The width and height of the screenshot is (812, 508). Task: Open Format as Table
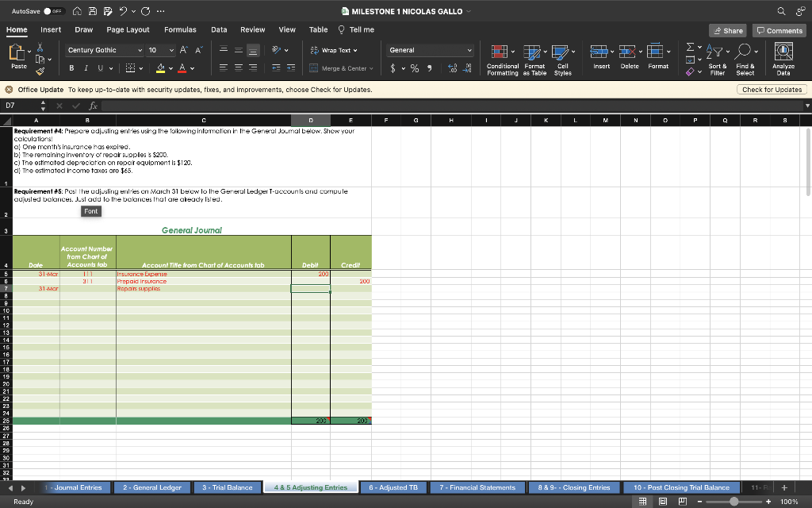click(x=534, y=60)
